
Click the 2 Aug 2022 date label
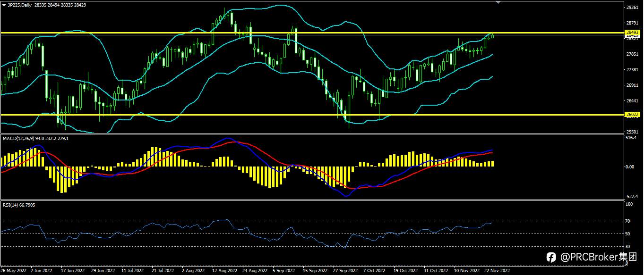pyautogui.click(x=193, y=271)
